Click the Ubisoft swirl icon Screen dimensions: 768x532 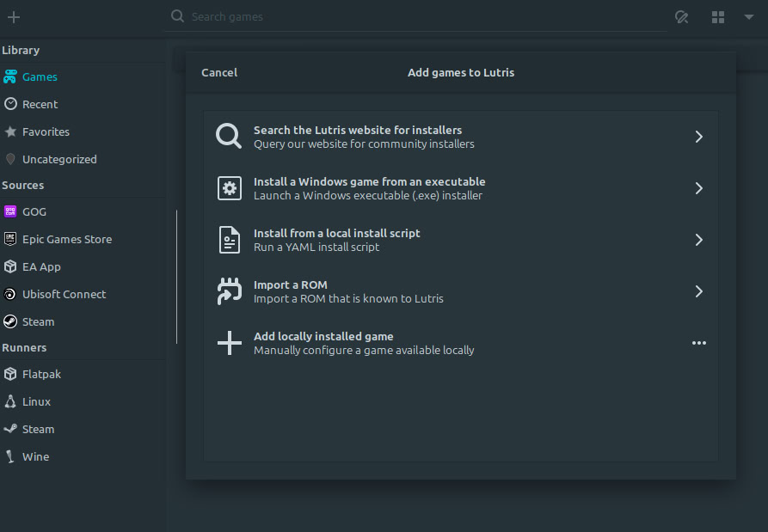[x=10, y=294]
